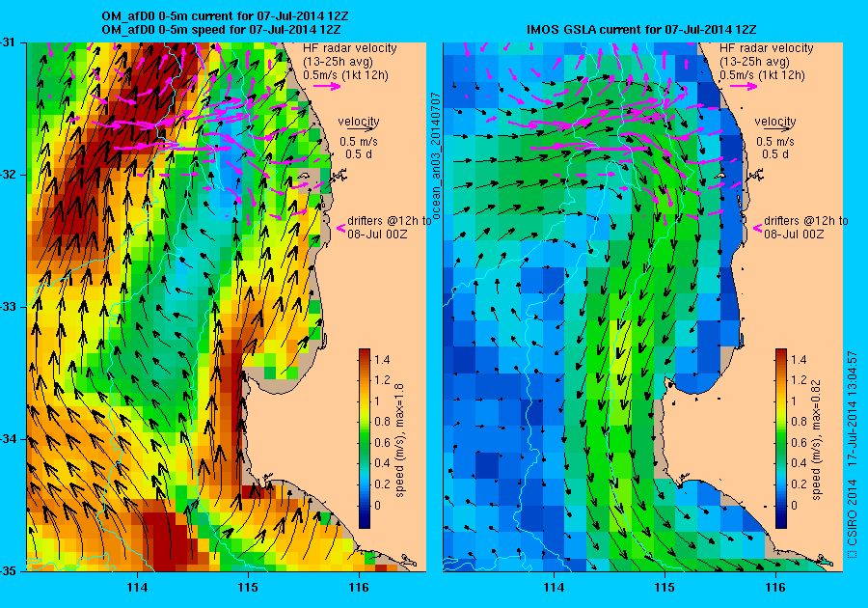
Task: Click '0.5m/s (1kt 12h)' in right panel
Action: (x=762, y=74)
